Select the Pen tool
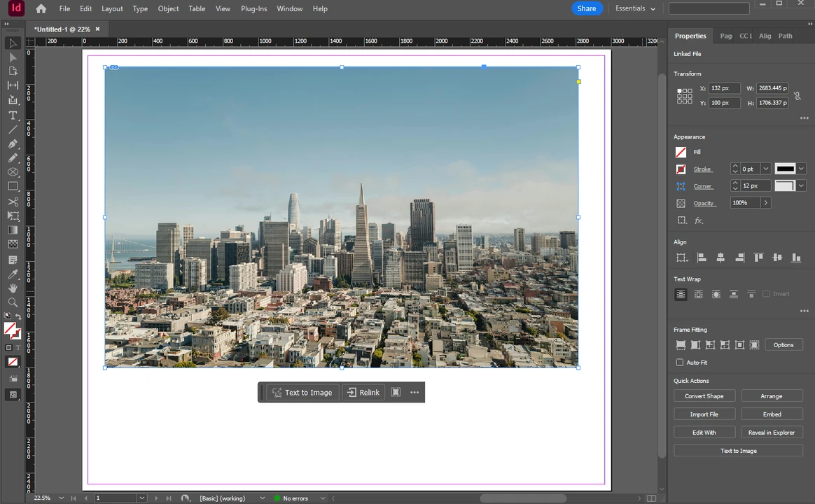The height and width of the screenshot is (504, 815). pos(13,143)
